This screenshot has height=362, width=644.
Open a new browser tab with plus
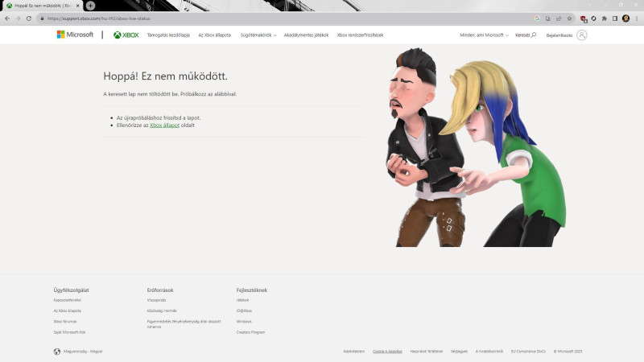pos(90,6)
